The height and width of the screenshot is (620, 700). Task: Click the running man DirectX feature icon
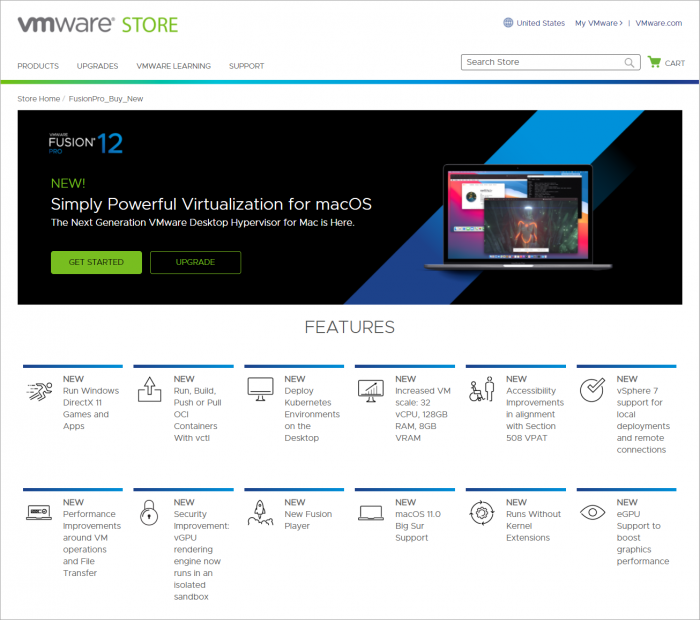coord(39,391)
